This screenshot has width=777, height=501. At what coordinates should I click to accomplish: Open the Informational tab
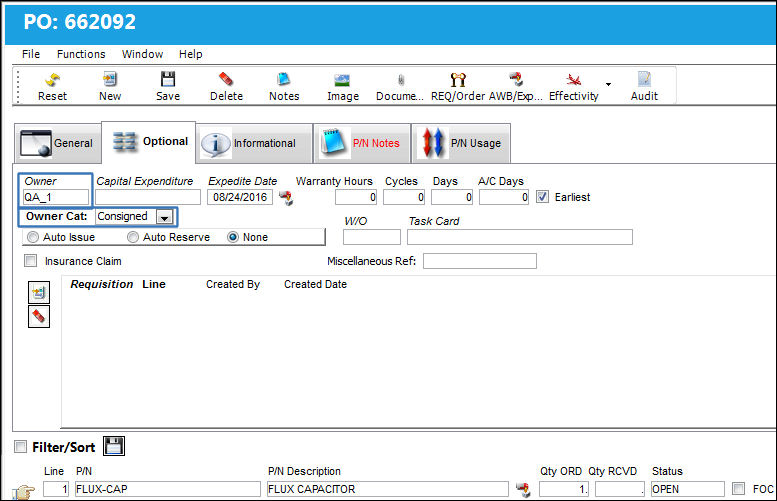tap(254, 143)
